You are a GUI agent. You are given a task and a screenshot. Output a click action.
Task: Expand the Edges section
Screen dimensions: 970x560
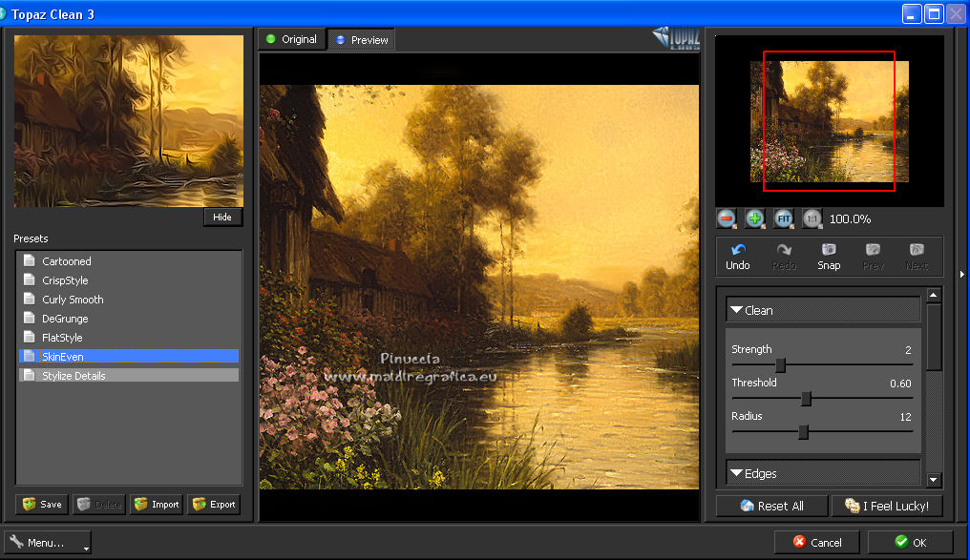click(x=823, y=473)
